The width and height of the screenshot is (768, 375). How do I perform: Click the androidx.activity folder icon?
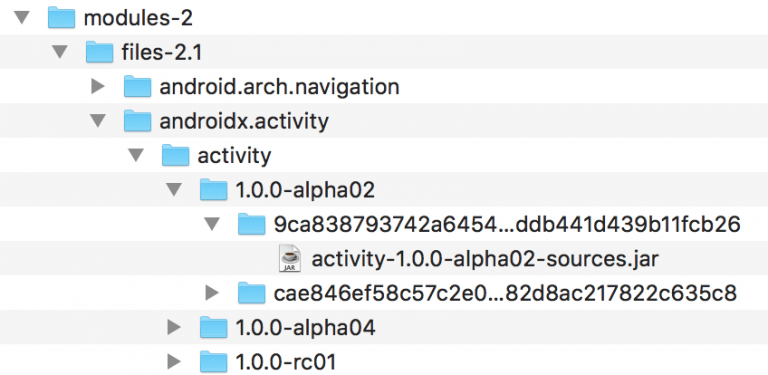[x=137, y=121]
